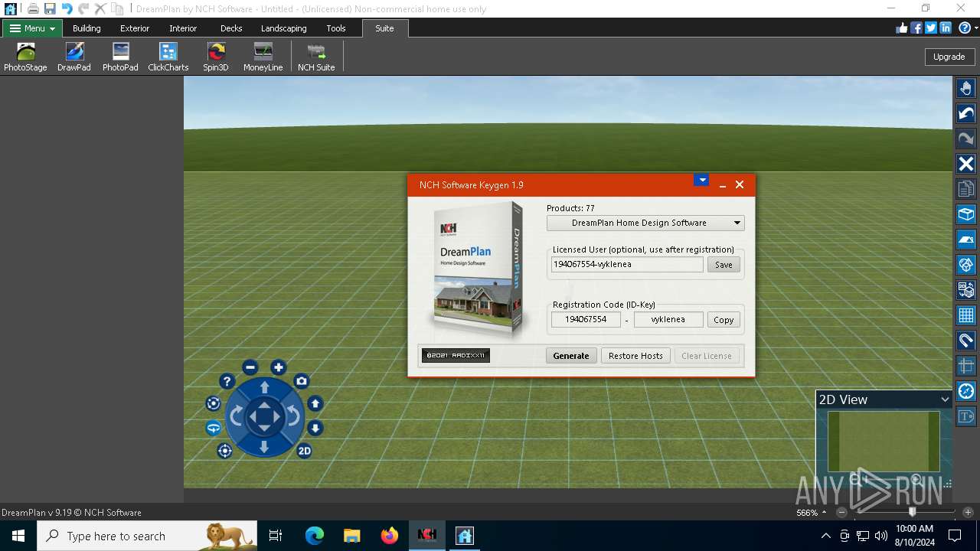Open Windows Start menu
The height and width of the screenshot is (551, 980).
(x=18, y=536)
